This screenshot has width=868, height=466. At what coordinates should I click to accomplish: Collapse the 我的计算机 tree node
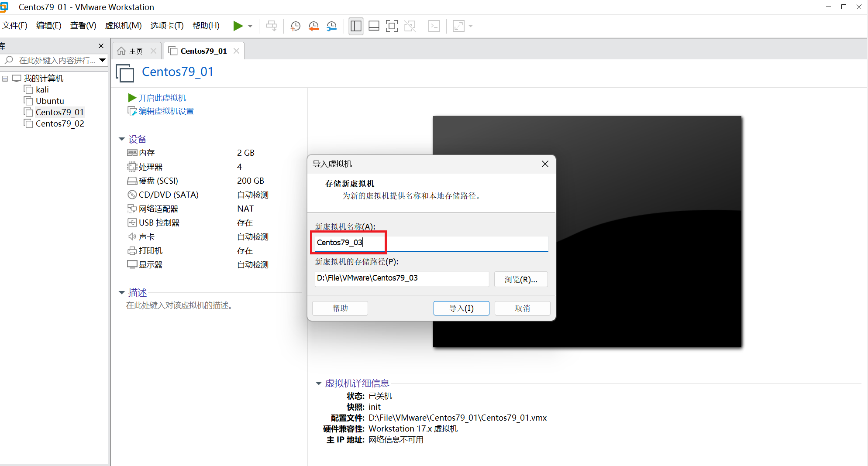pos(5,79)
